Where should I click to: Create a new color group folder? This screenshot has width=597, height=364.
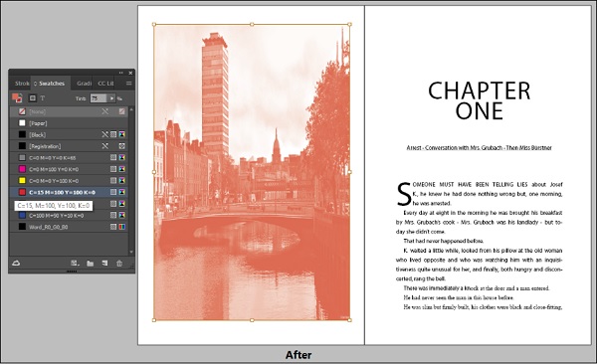(91, 264)
